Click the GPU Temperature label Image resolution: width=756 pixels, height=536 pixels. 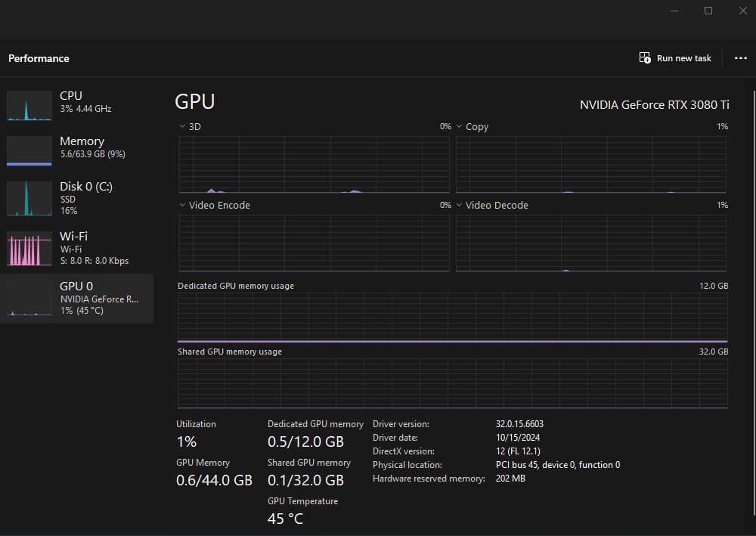tap(303, 501)
